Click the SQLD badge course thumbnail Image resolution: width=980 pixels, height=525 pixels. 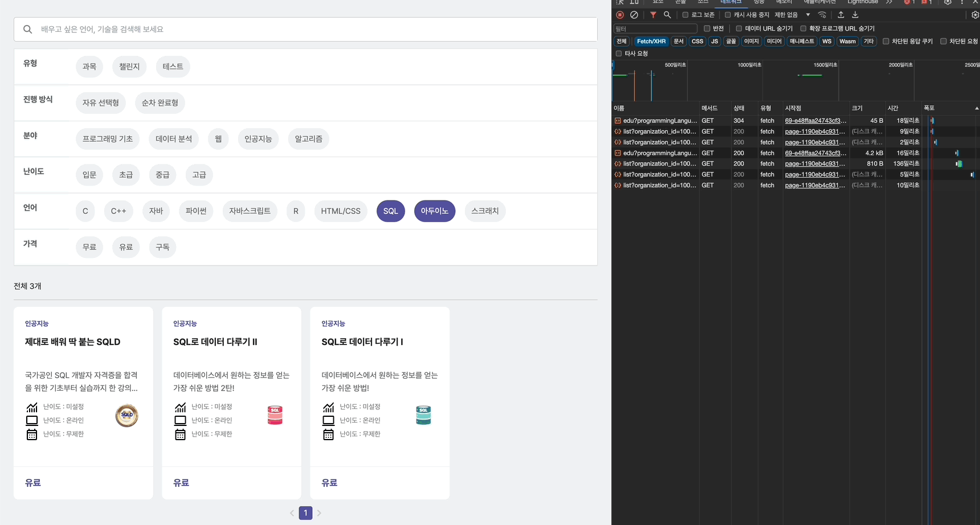point(126,415)
